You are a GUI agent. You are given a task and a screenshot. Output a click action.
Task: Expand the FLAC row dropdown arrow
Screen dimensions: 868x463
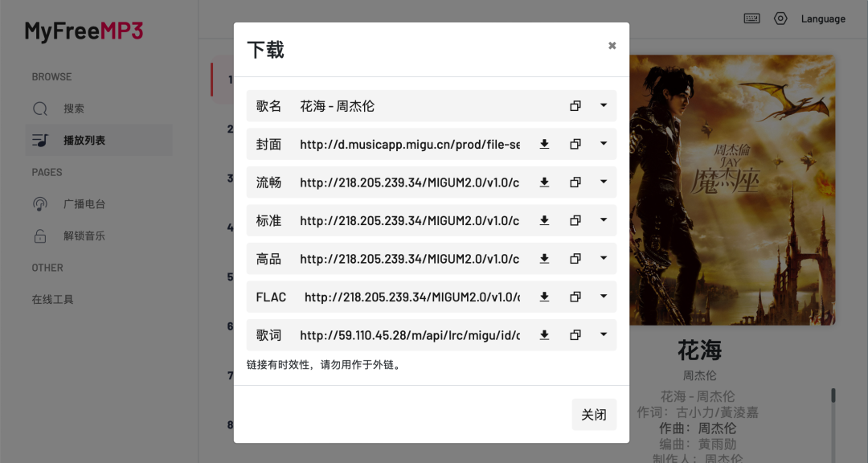pyautogui.click(x=604, y=297)
